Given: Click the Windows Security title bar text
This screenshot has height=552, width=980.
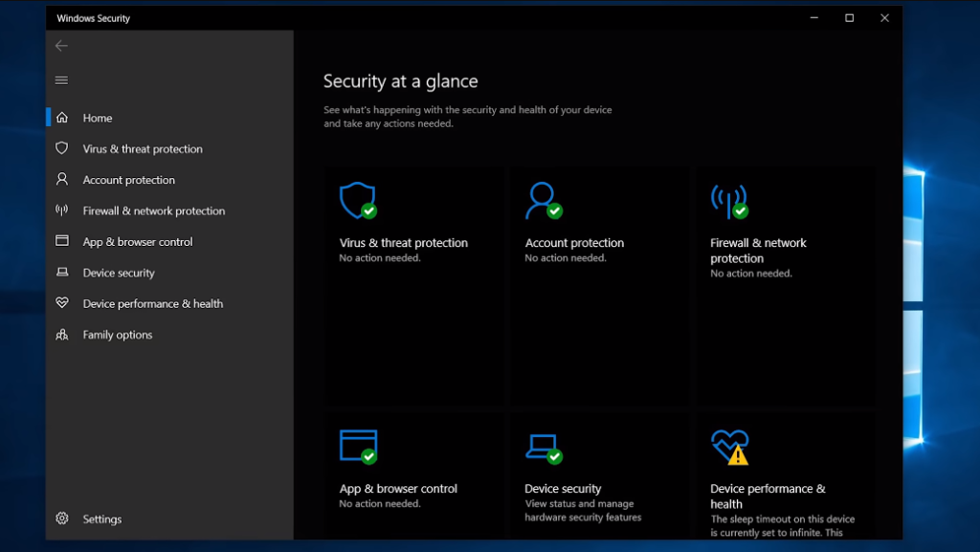Looking at the screenshot, I should [x=93, y=18].
